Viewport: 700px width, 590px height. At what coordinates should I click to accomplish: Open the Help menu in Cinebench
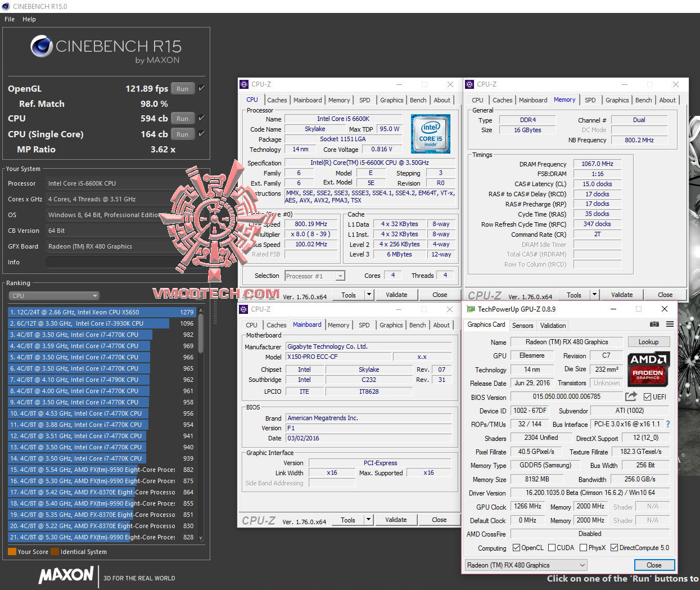pos(29,19)
